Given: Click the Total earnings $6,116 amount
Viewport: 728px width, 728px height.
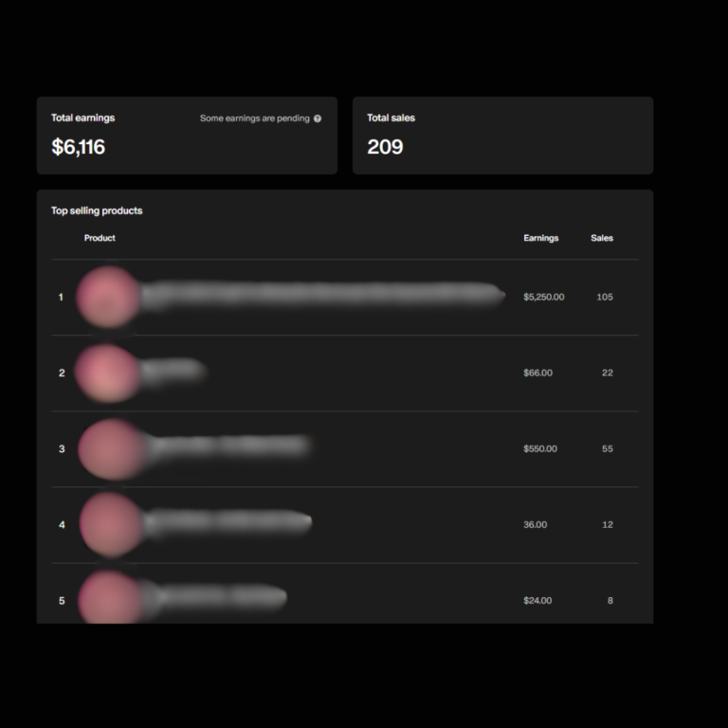Looking at the screenshot, I should pos(79,147).
